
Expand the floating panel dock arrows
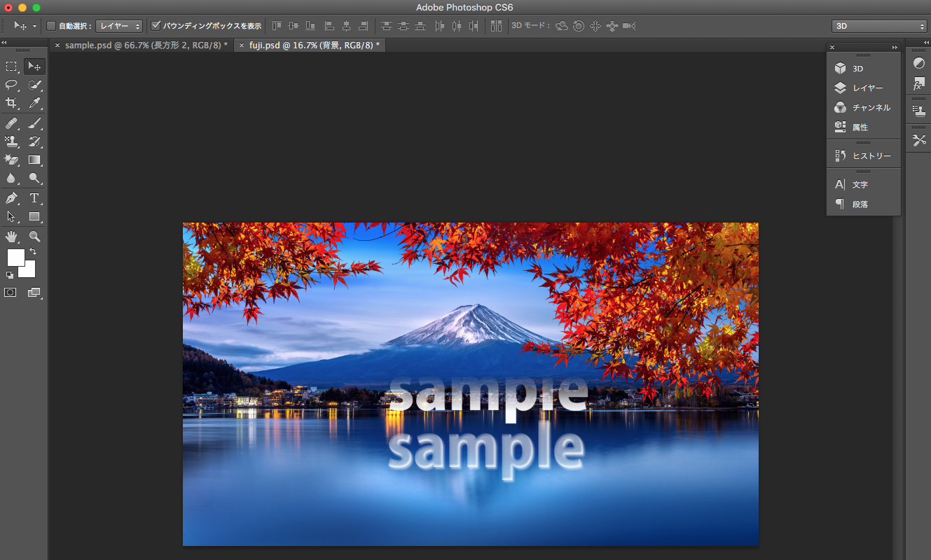coord(895,48)
